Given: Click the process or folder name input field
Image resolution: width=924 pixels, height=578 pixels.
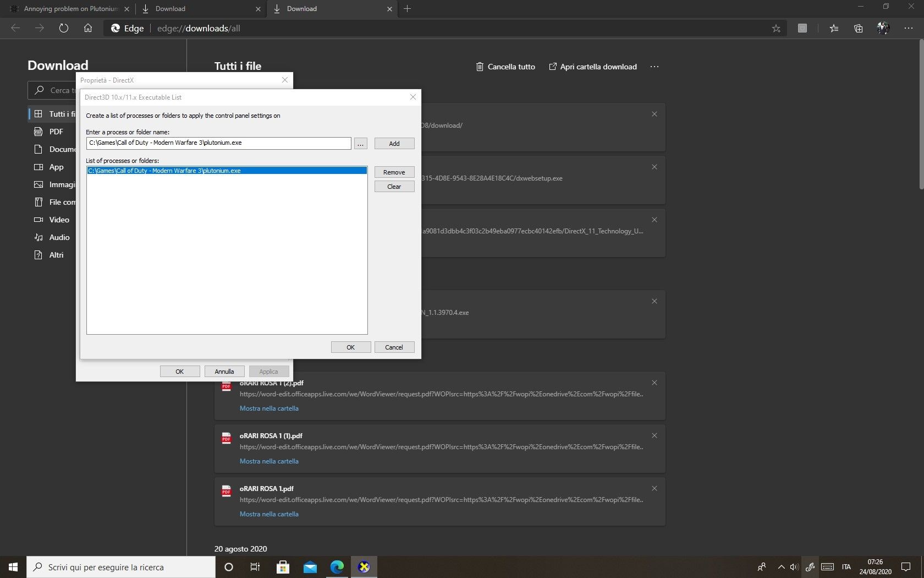Looking at the screenshot, I should [218, 143].
